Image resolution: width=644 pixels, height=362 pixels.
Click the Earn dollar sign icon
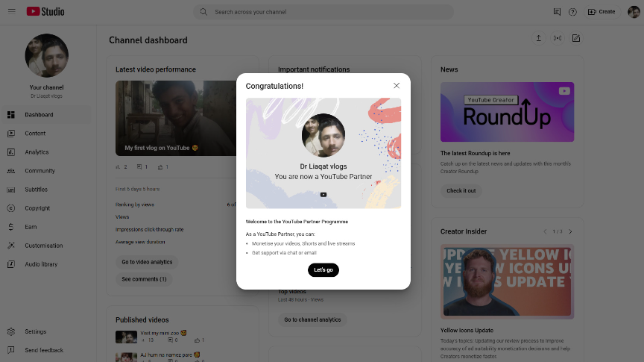point(11,227)
